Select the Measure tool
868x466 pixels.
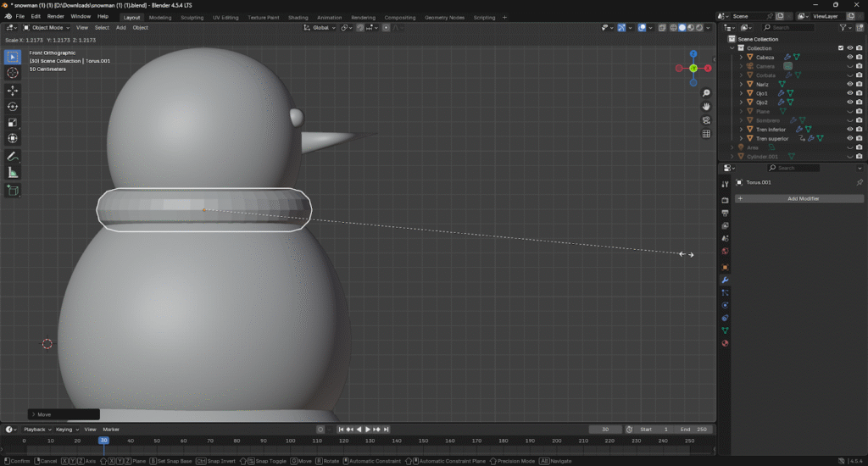click(13, 173)
